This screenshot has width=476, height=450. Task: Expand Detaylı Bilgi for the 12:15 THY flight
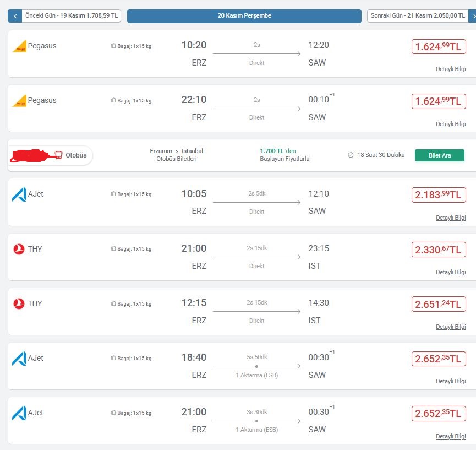[x=451, y=327]
